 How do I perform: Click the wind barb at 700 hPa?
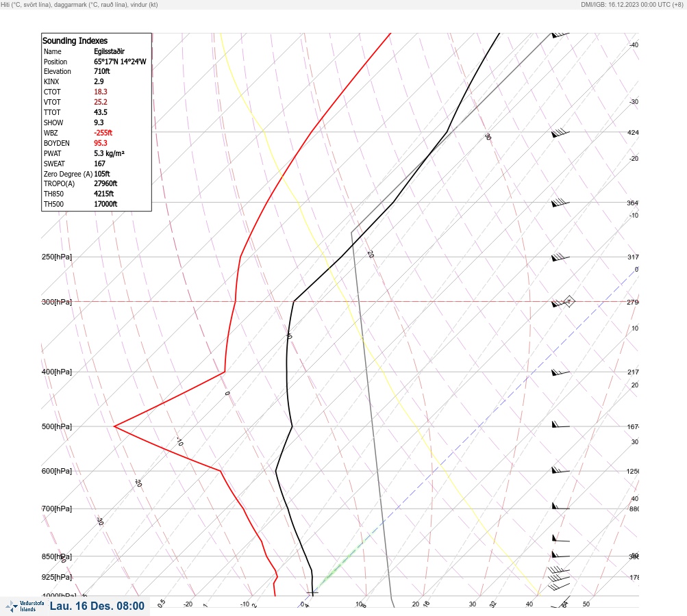pyautogui.click(x=560, y=506)
